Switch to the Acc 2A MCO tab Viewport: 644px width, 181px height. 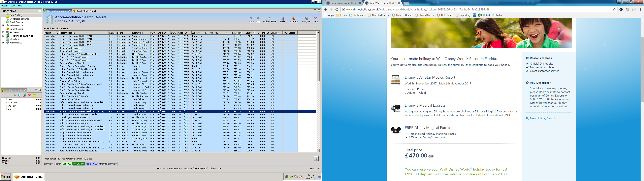(92, 164)
